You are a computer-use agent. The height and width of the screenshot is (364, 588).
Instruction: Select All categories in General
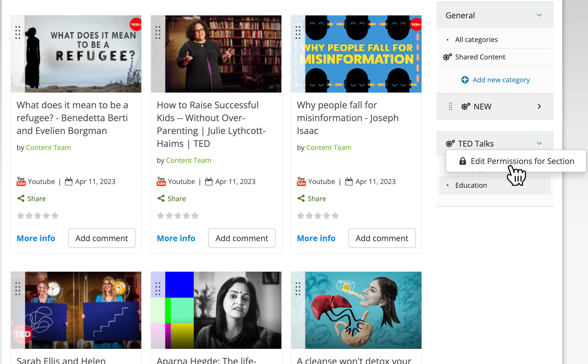[x=476, y=39]
